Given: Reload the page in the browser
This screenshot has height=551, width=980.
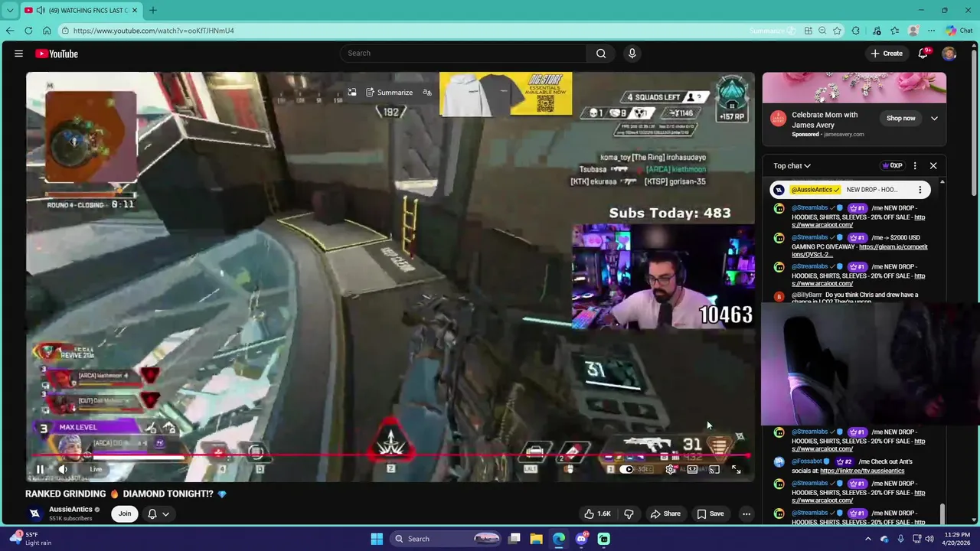Looking at the screenshot, I should (x=28, y=31).
